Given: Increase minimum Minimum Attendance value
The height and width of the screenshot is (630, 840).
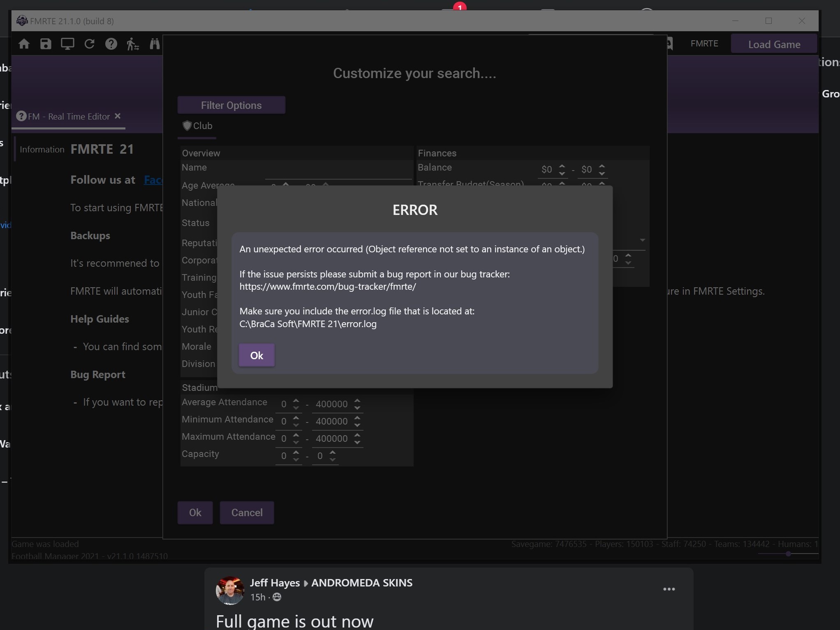Looking at the screenshot, I should pos(296,418).
